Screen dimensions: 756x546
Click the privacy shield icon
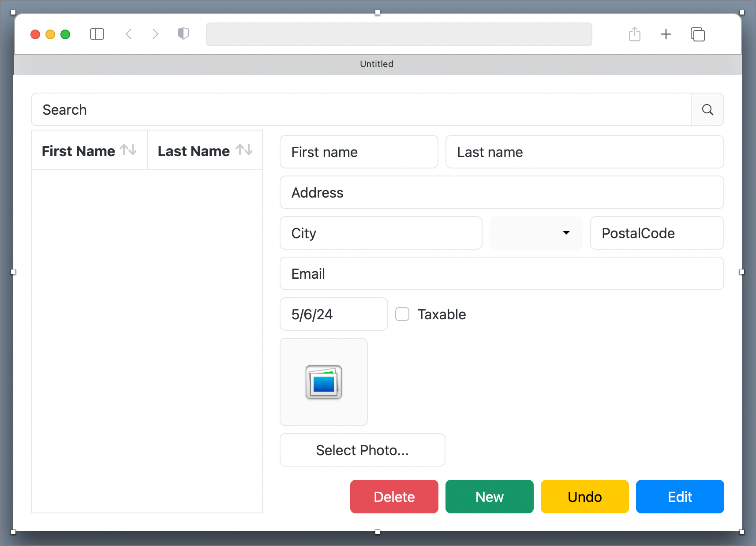183,34
